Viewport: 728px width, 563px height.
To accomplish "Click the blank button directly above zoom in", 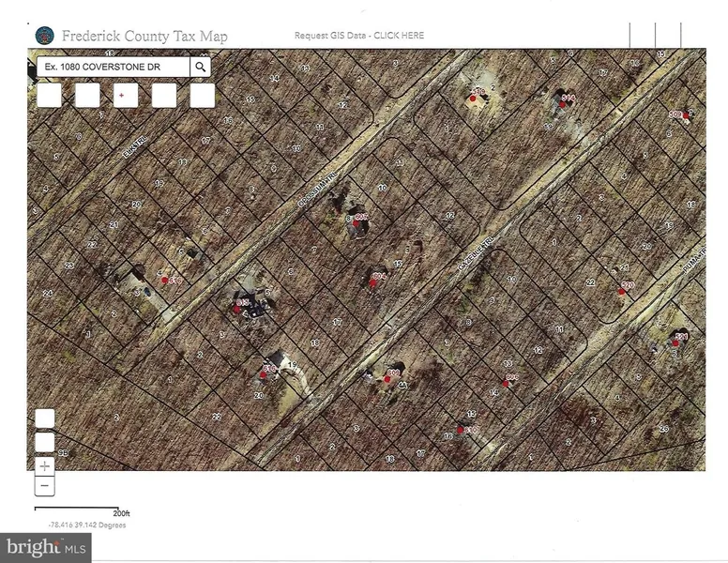I will coord(44,441).
